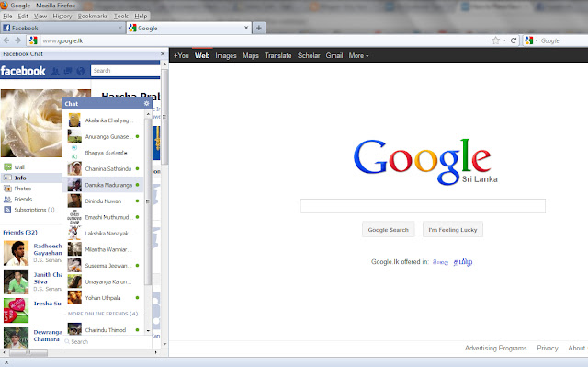Click Radheesh Gayashan's friend photo
Viewport: 588px width, 367px height.
click(16, 253)
